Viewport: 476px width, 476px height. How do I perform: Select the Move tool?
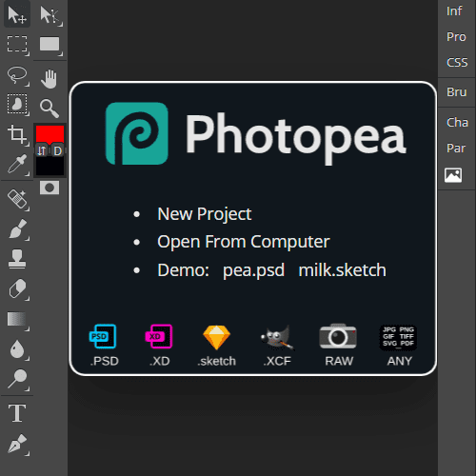click(x=17, y=14)
